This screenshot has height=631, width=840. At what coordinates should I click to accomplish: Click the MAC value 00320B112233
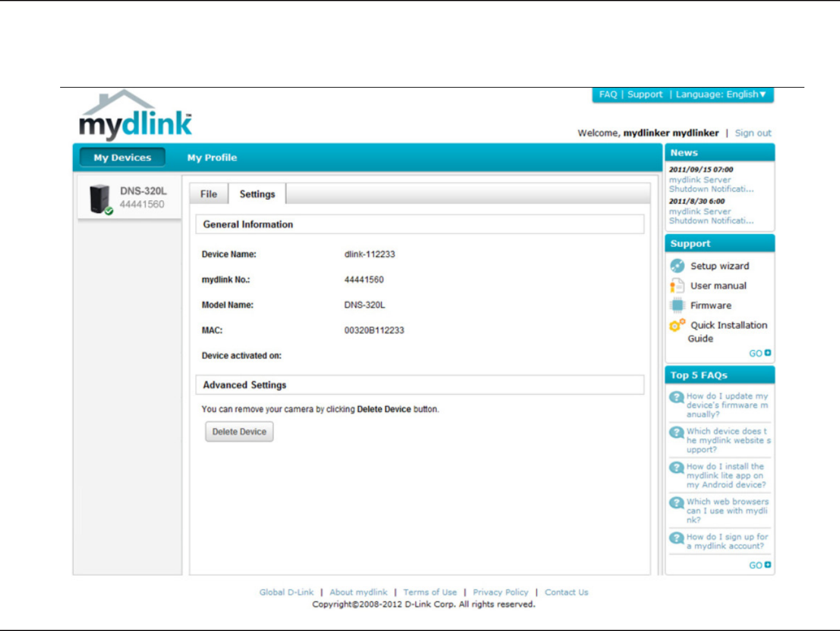tap(374, 330)
